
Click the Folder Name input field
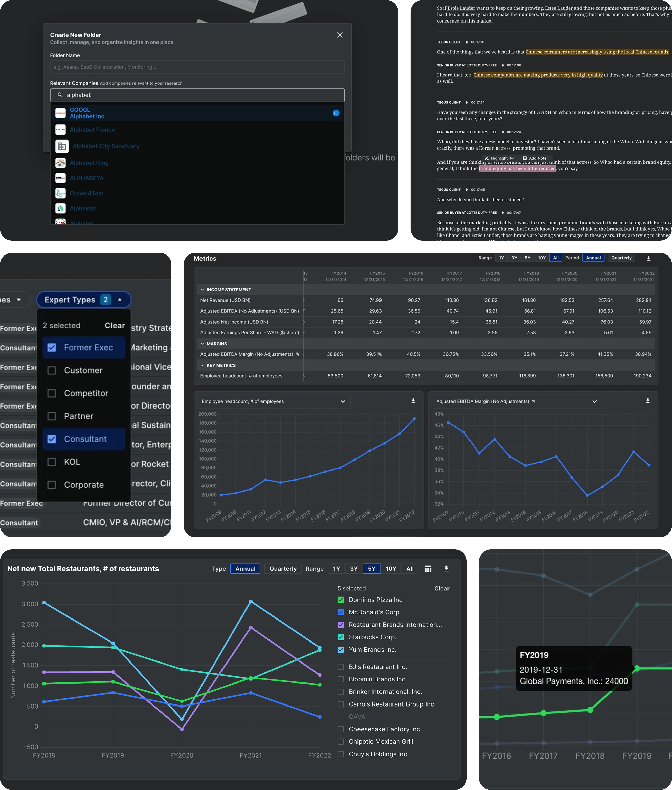pyautogui.click(x=197, y=67)
